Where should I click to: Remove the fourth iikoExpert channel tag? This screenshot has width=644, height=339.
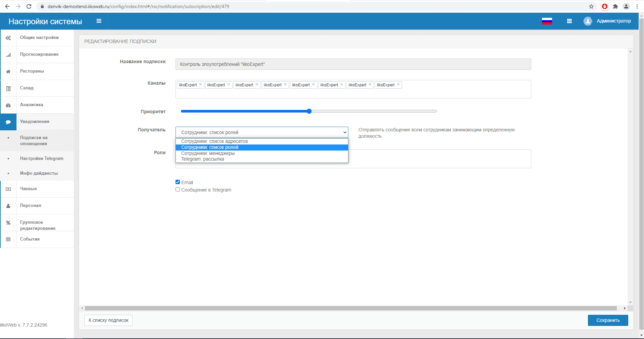tap(285, 84)
